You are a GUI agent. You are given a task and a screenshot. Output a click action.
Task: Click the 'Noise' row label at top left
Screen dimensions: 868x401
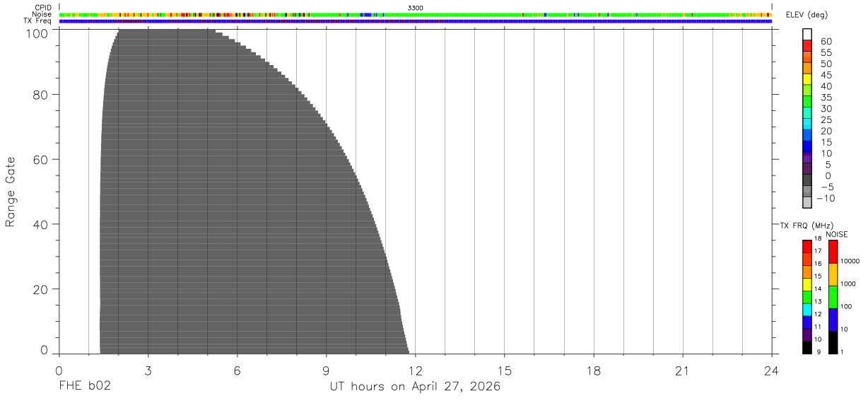(x=42, y=14)
